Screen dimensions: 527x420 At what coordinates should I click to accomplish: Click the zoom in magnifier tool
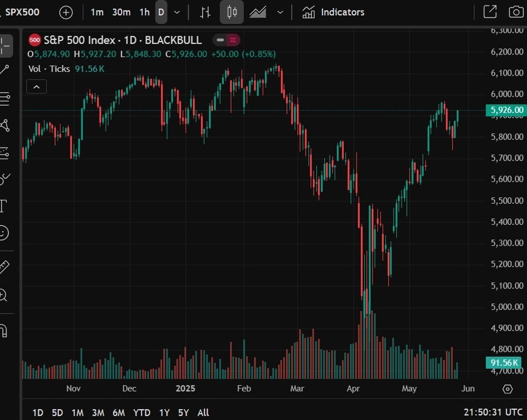point(4,295)
